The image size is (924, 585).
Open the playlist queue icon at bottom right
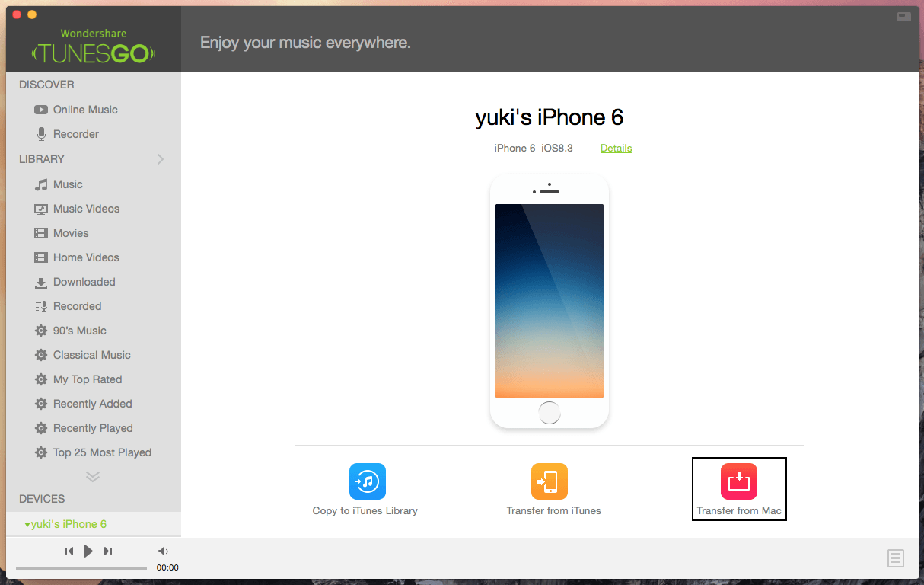coord(896,558)
